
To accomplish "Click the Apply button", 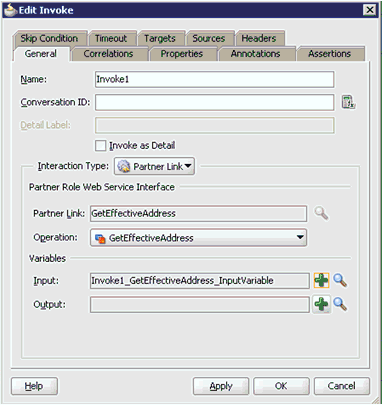I will [221, 386].
